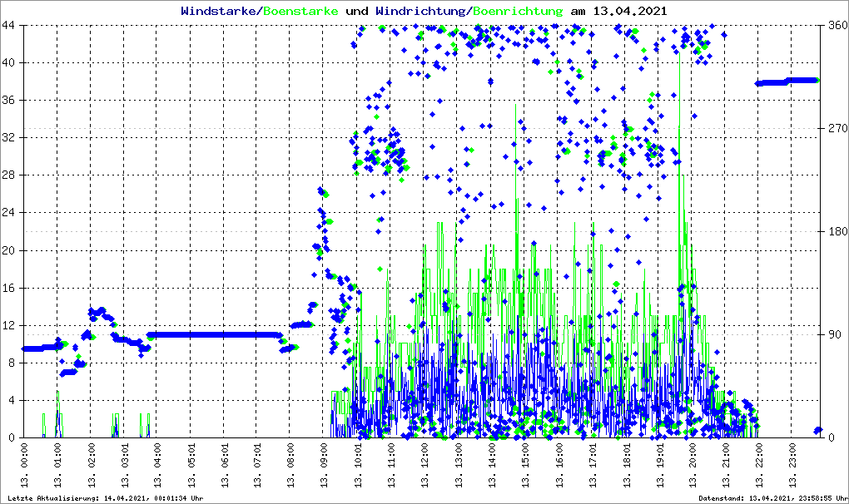Click the blue Windstarke title word

pos(220,12)
